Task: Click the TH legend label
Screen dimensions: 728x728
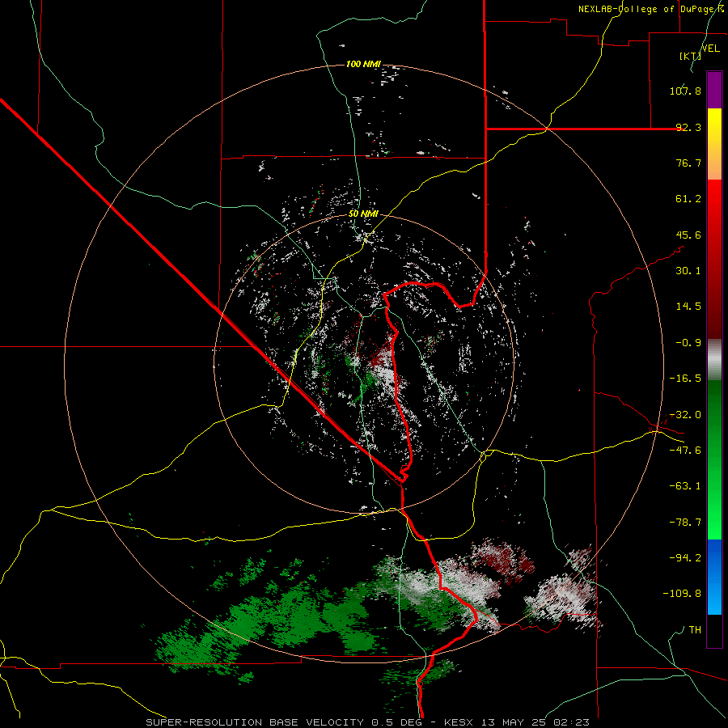Action: tap(695, 630)
